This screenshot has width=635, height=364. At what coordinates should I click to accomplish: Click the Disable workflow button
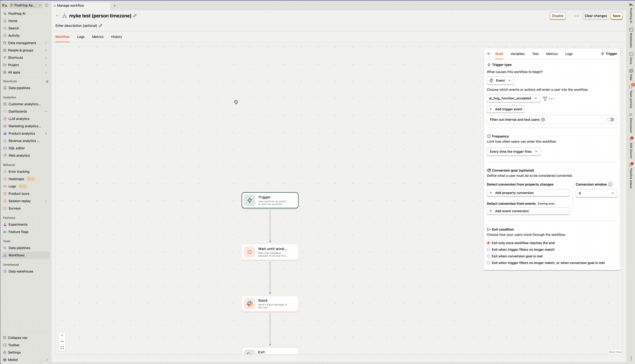pyautogui.click(x=557, y=16)
